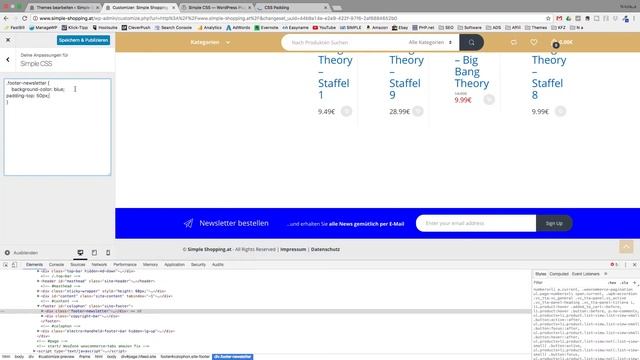This screenshot has width=640, height=360.
Task: Open the Computed pane tab
Action: click(x=559, y=274)
